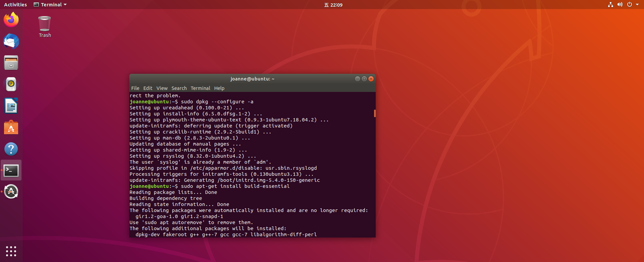Image resolution: width=644 pixels, height=262 pixels.
Task: Click the 'Building dependency tree' line
Action: pos(166,198)
